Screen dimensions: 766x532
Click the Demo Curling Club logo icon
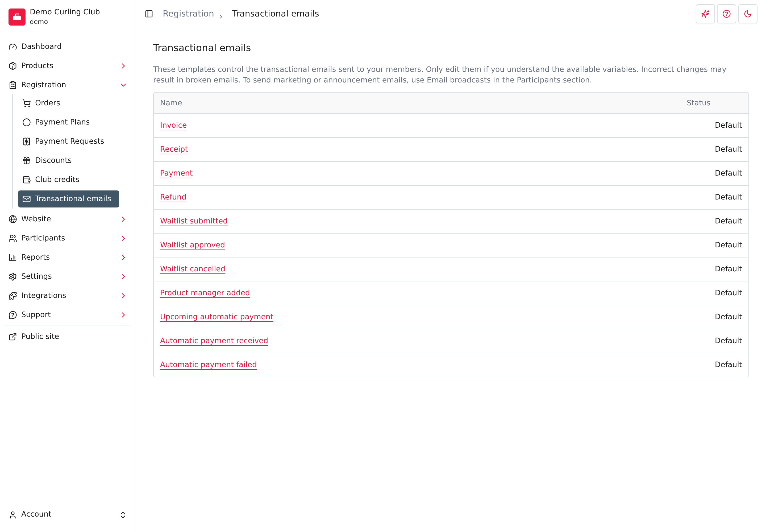click(x=17, y=17)
